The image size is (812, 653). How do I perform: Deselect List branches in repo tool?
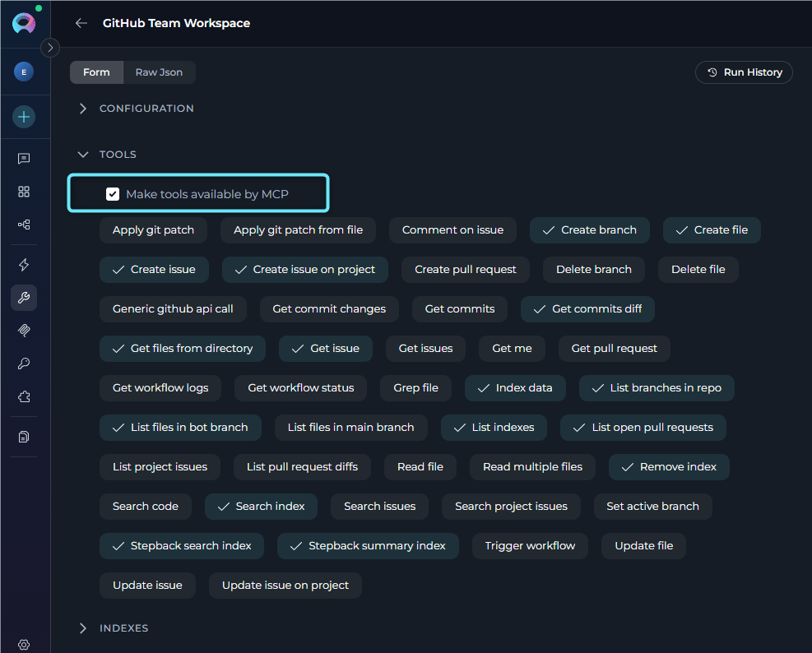pos(657,388)
